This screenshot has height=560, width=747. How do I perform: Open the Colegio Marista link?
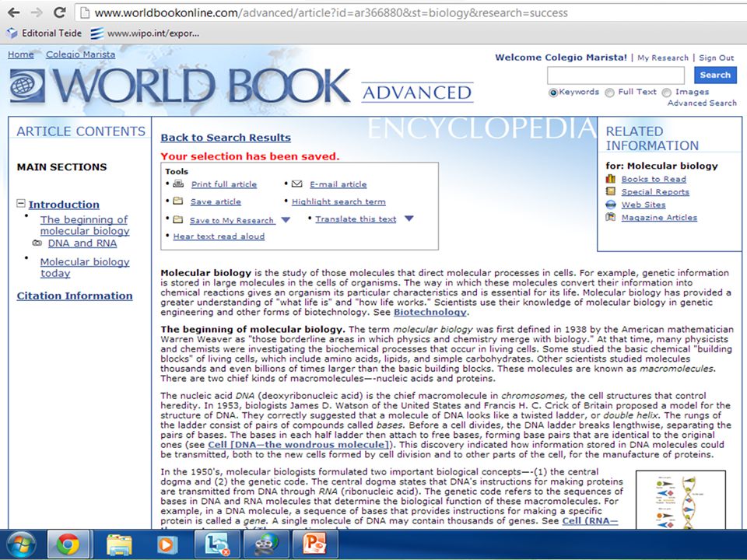pyautogui.click(x=80, y=54)
